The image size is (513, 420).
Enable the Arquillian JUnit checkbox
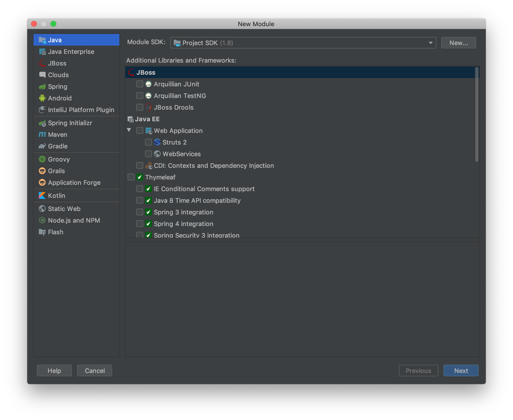[140, 84]
